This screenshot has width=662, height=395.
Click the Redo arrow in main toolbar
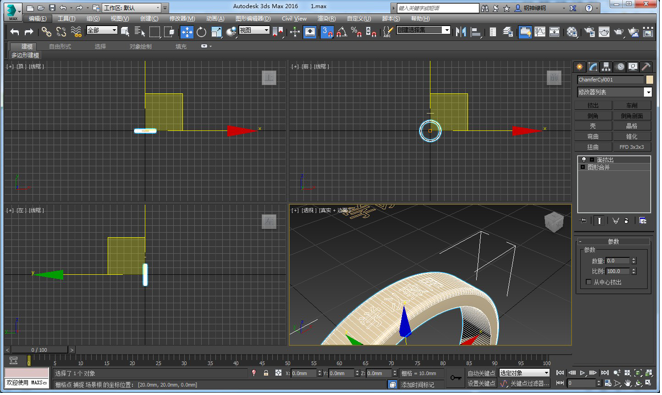(x=29, y=32)
